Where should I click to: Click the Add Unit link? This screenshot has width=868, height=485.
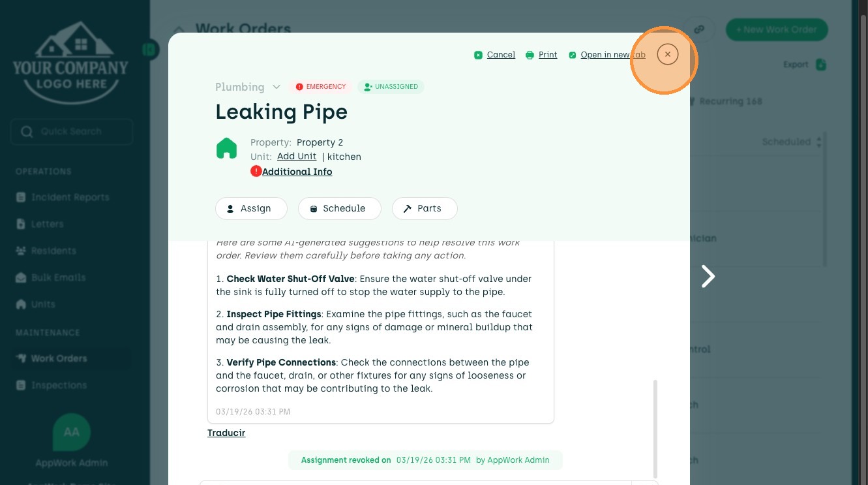pos(297,157)
